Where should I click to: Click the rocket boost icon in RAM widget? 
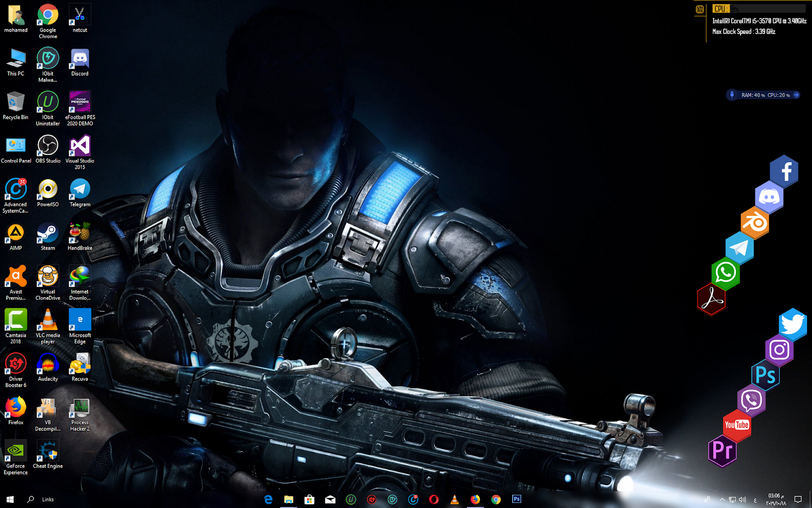click(x=732, y=94)
